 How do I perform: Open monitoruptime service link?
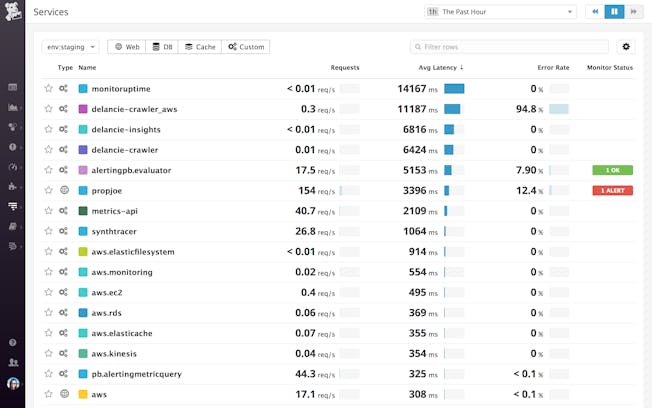(x=121, y=89)
